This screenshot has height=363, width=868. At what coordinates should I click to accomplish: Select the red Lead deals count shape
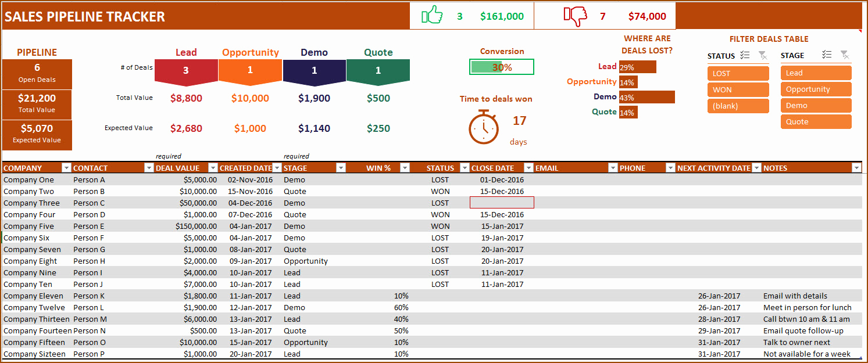(x=186, y=72)
